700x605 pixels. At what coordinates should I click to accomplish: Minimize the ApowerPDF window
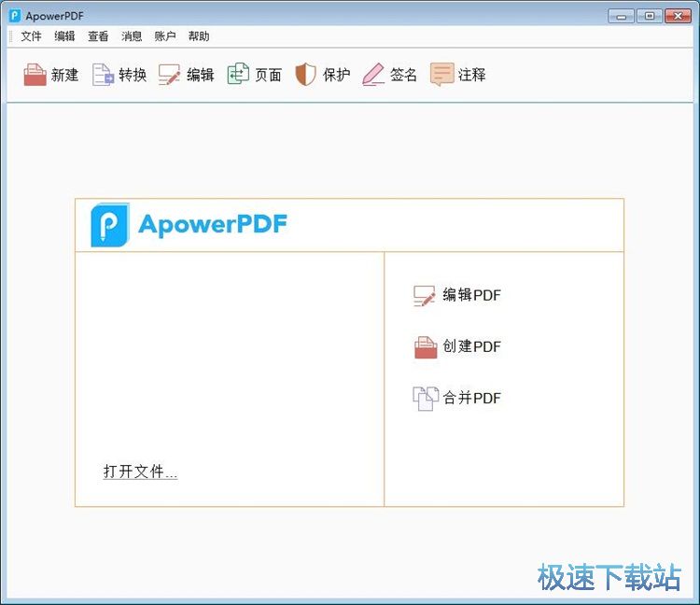coord(621,17)
